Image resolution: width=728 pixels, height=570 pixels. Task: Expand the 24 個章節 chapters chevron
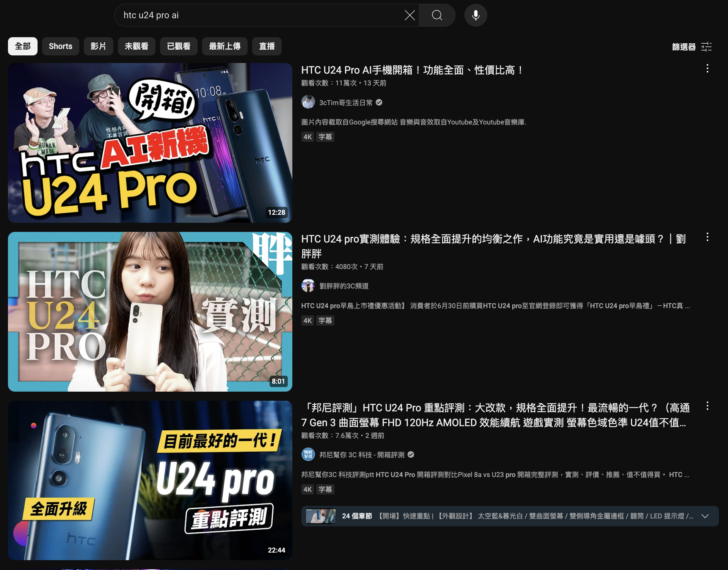tap(705, 516)
